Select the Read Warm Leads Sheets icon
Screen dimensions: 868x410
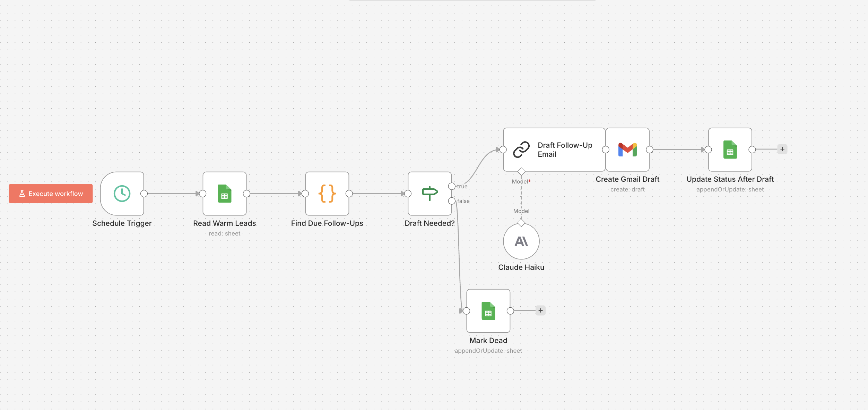(224, 194)
